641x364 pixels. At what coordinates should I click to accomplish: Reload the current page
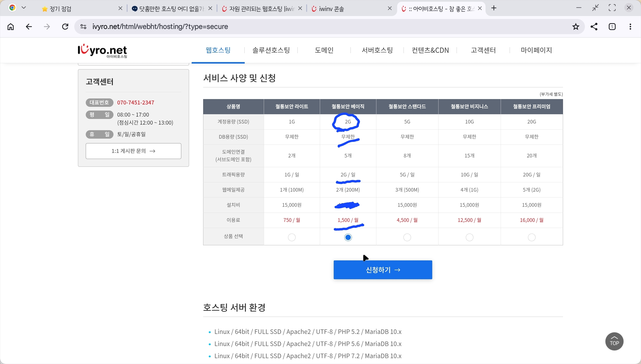point(65,27)
